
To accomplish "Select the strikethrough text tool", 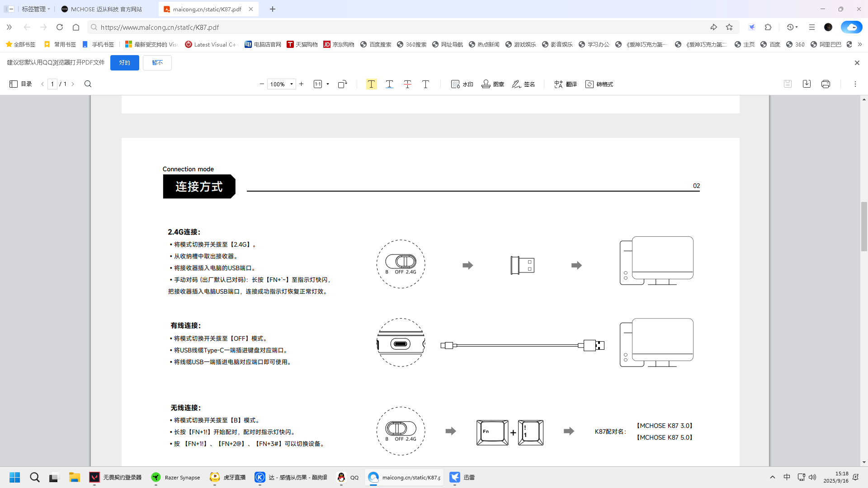I will tap(407, 84).
